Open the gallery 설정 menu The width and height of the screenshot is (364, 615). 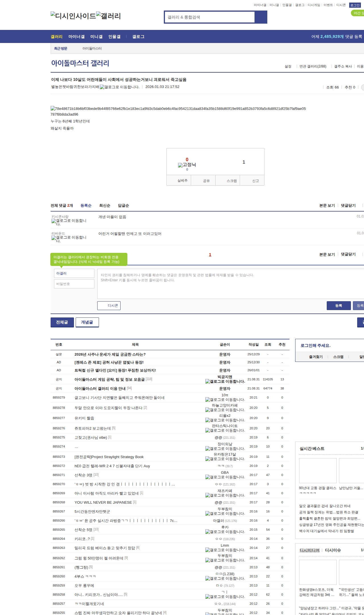(288, 66)
